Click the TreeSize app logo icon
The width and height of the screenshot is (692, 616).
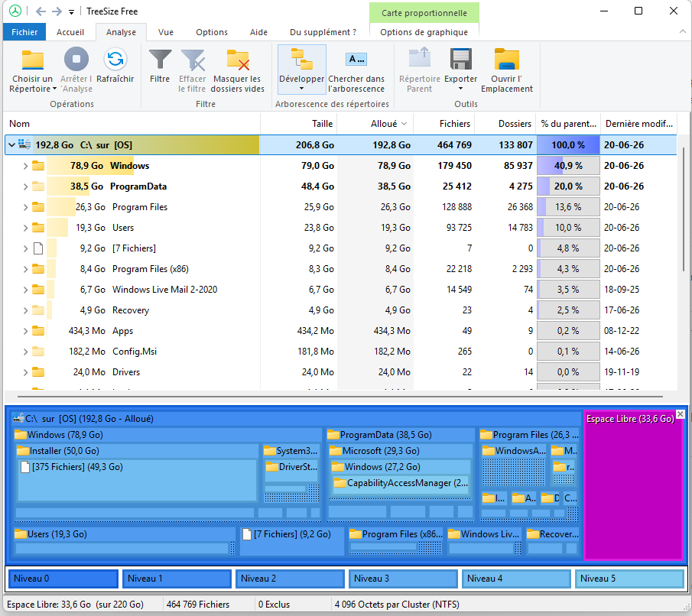(15, 11)
